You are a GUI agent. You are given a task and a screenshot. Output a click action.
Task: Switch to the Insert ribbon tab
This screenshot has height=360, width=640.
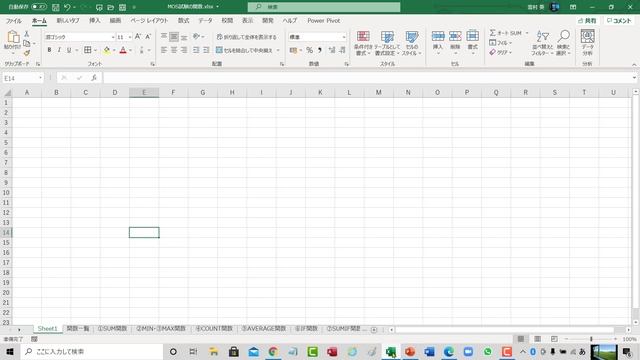point(95,20)
